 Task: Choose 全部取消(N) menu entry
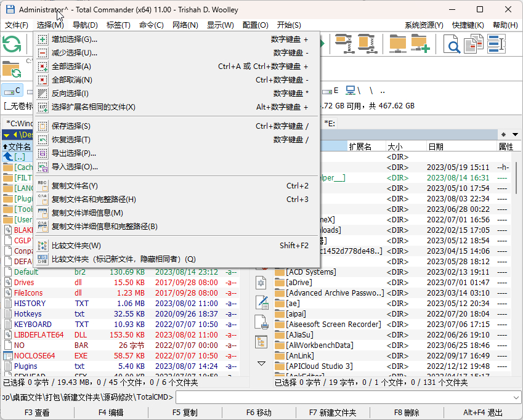pyautogui.click(x=177, y=80)
